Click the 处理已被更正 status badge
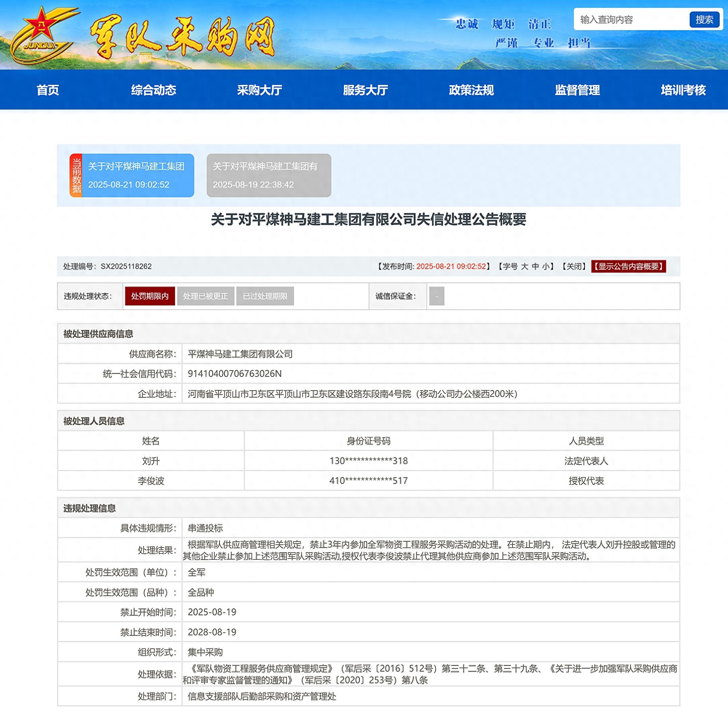 tap(205, 296)
